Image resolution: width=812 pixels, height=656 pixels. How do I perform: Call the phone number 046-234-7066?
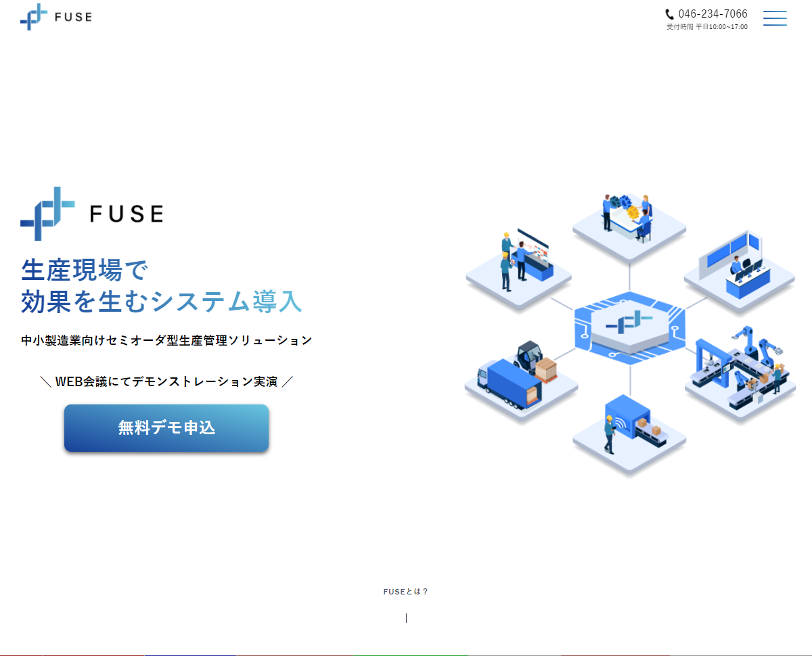pyautogui.click(x=713, y=14)
